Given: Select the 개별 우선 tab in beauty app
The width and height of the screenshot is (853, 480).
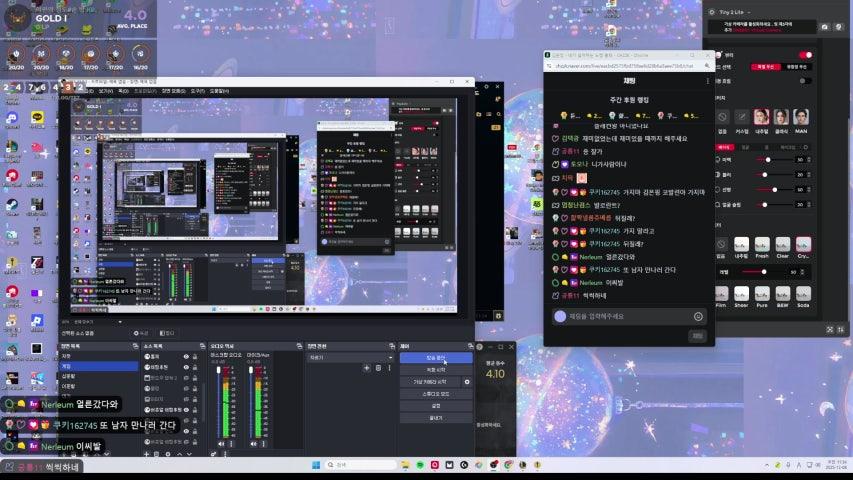Looking at the screenshot, I should pos(766,67).
